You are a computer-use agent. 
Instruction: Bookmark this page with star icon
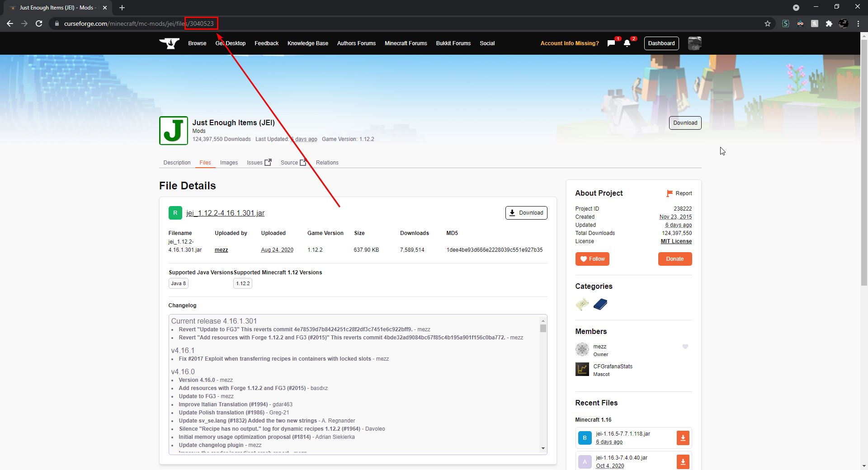pyautogui.click(x=768, y=23)
